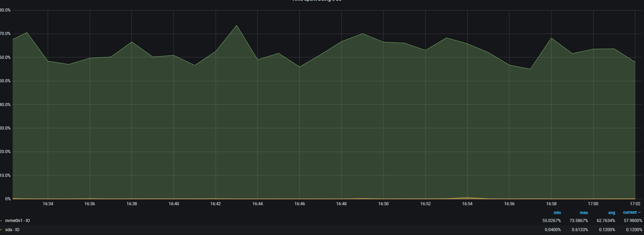
Task: Click the nvme0n1 peak at 16:49
Action: tap(362, 34)
